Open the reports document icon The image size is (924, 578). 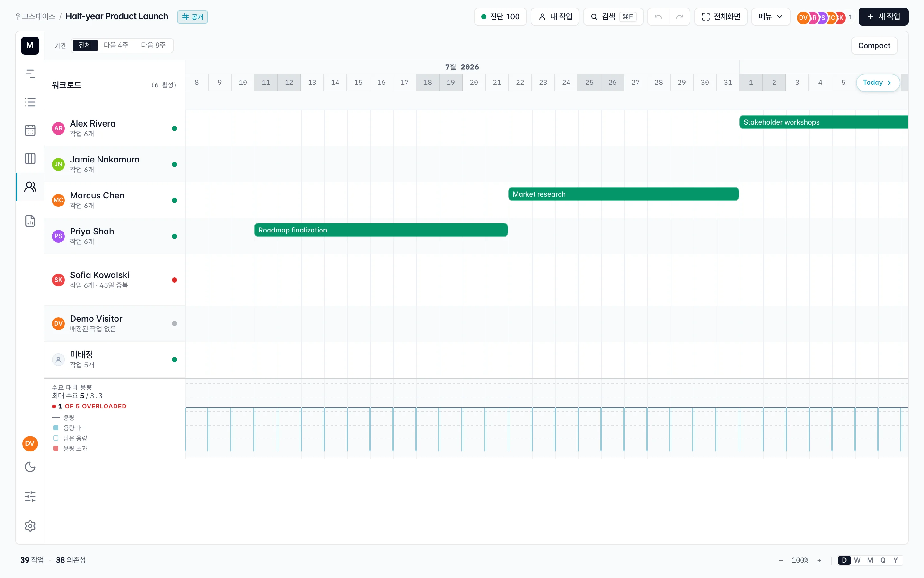point(30,221)
